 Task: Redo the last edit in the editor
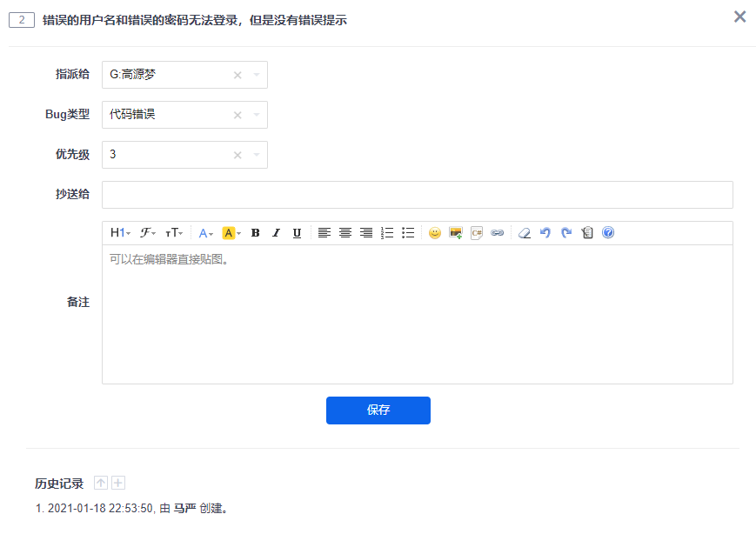[566, 232]
